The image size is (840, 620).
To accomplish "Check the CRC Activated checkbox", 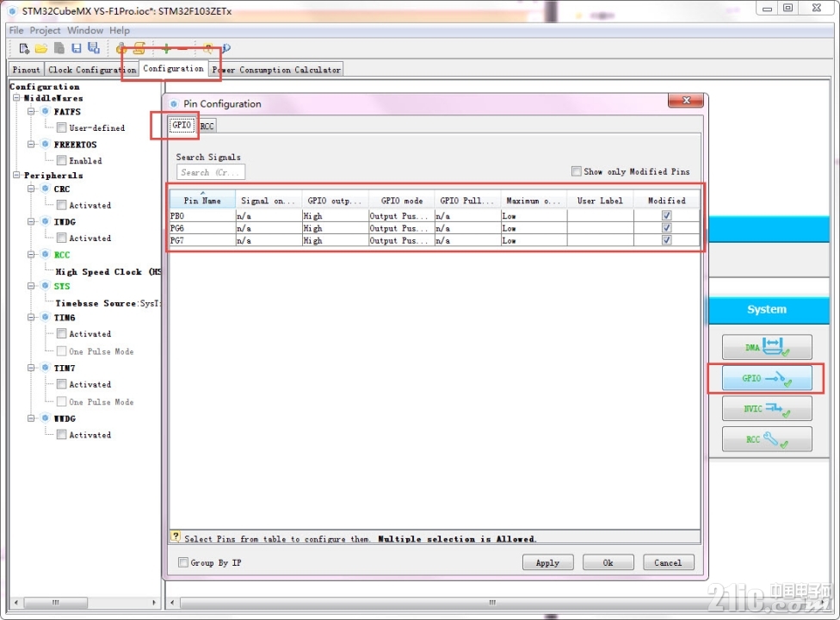I will click(x=62, y=205).
